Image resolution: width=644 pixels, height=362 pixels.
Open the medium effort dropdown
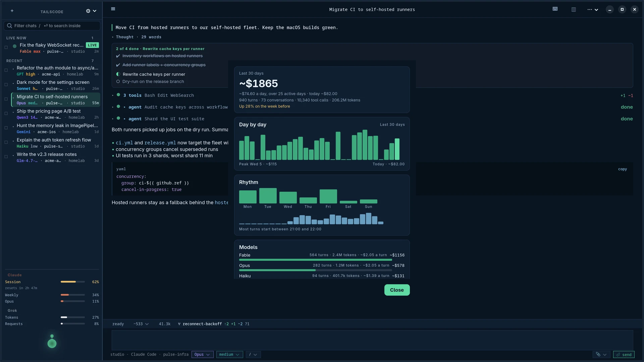pos(229,354)
